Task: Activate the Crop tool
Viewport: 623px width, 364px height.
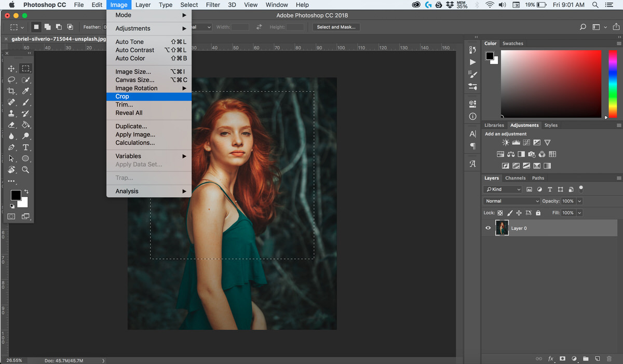Action: (x=11, y=91)
